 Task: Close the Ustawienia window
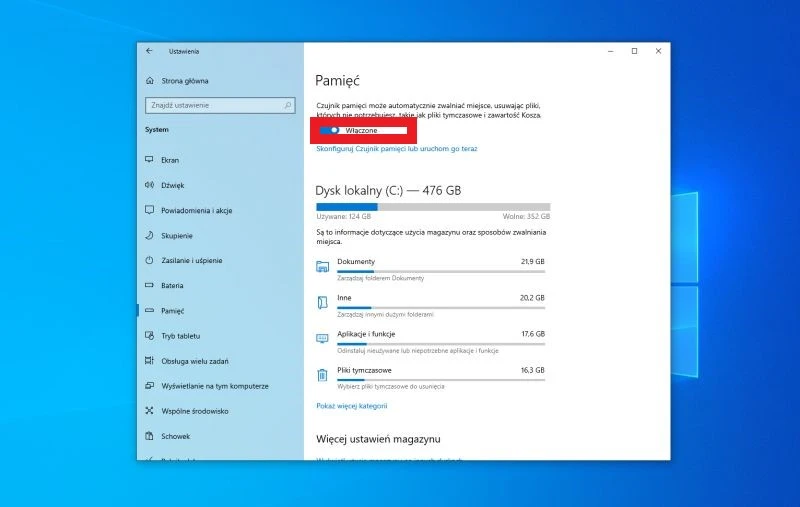[x=658, y=51]
